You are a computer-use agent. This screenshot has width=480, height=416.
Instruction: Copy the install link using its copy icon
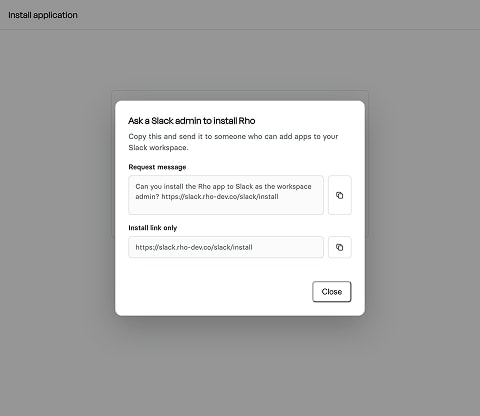[x=340, y=247]
